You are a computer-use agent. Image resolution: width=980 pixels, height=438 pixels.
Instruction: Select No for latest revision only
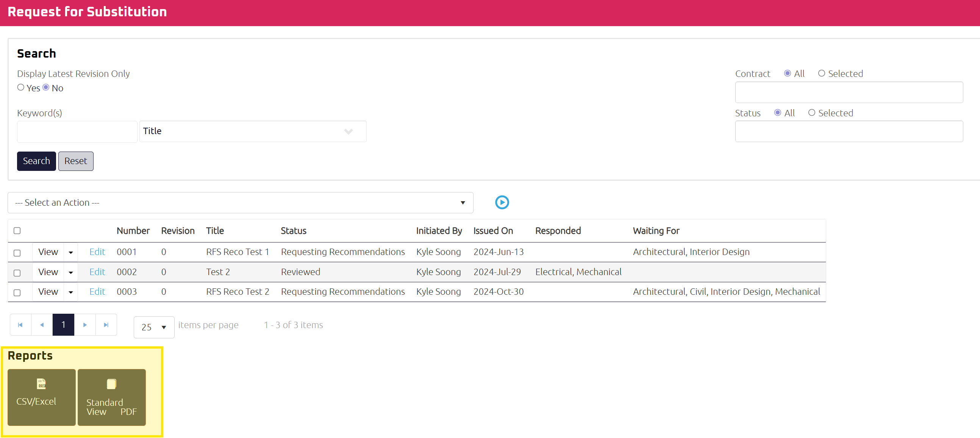click(46, 88)
